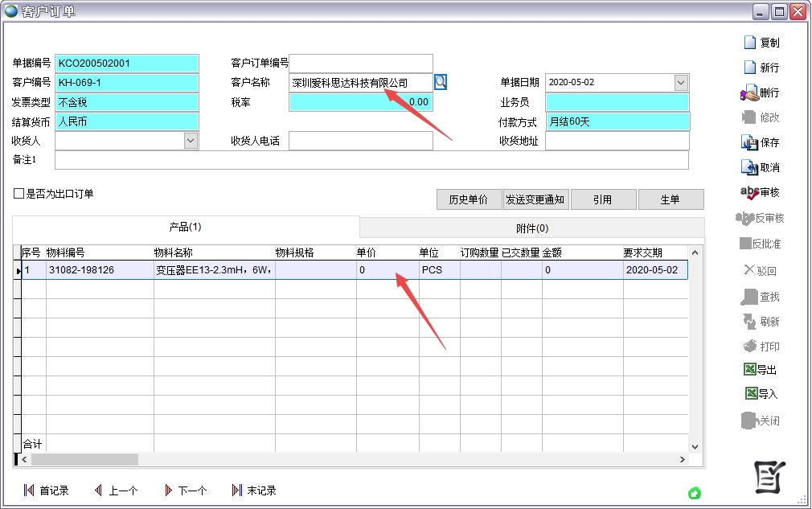Save the order with 保存 icon

[749, 143]
